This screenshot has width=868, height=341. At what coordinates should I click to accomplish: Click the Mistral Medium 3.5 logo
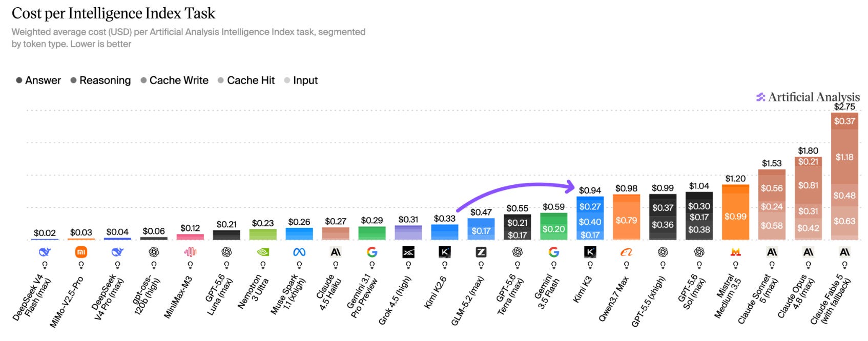[x=735, y=252]
